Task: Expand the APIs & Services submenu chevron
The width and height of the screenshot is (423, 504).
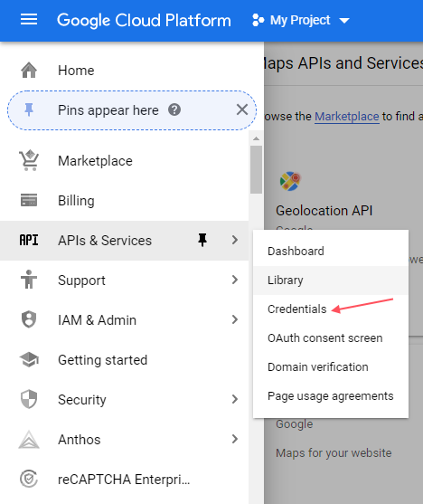Action: tap(235, 240)
